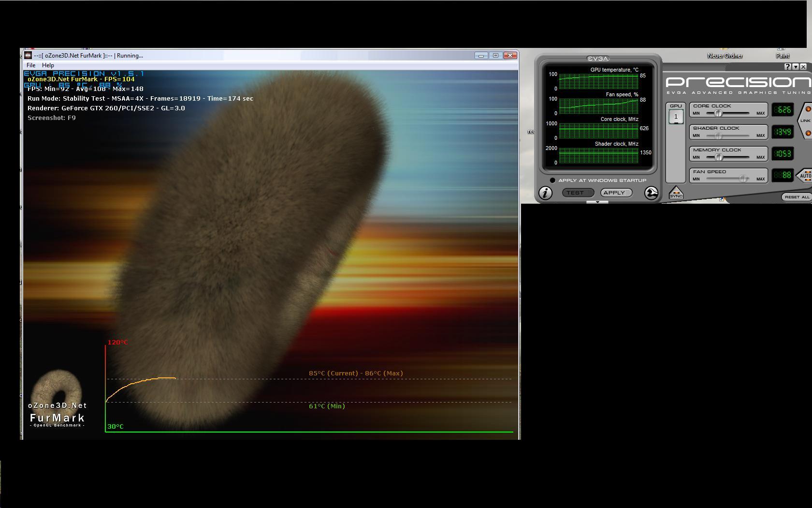Click the Core clock monitoring graph

(x=598, y=131)
